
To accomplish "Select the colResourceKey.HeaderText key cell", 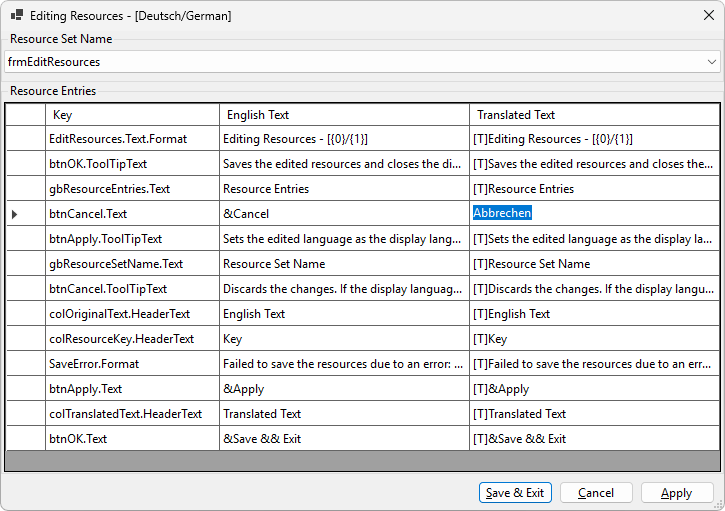I will pyautogui.click(x=132, y=339).
